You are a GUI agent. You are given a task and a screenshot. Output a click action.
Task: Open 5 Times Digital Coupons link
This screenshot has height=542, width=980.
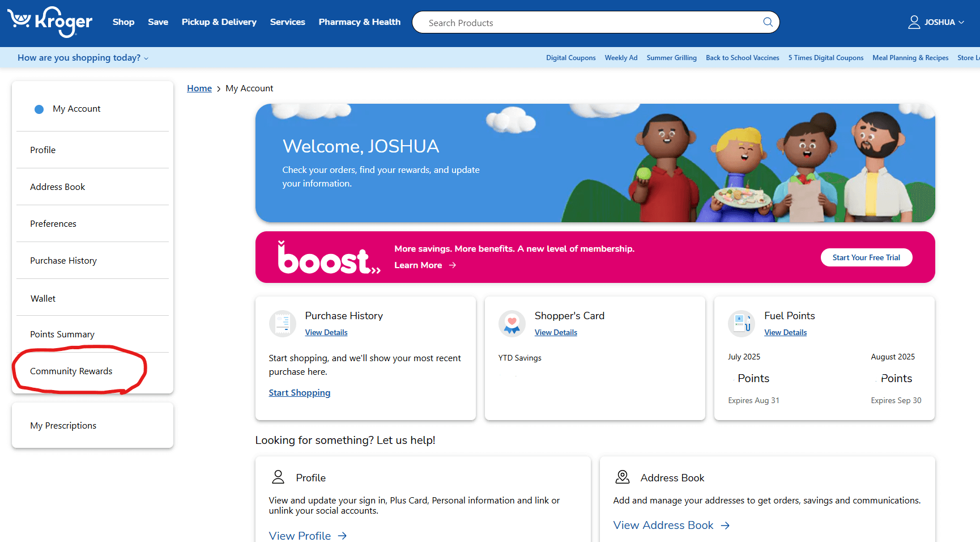[x=825, y=58]
